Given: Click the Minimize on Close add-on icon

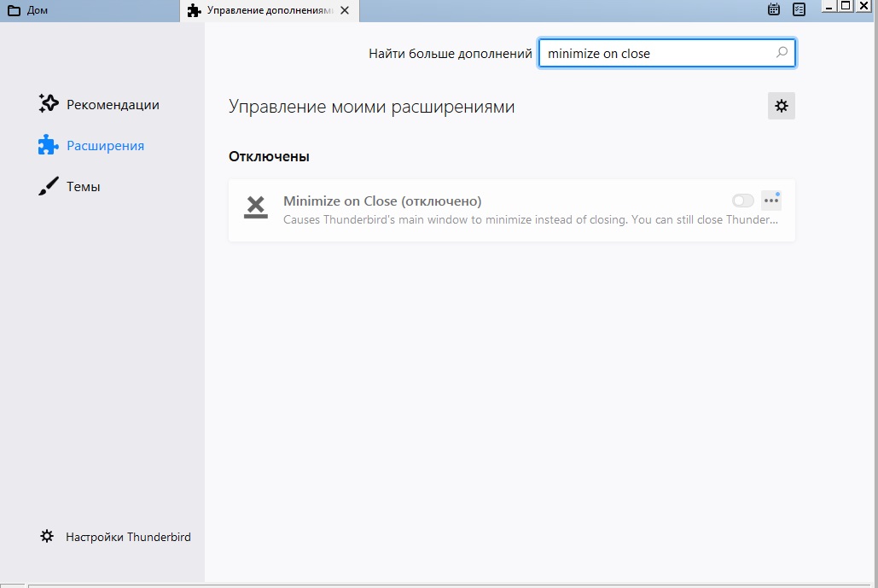Looking at the screenshot, I should tap(256, 207).
